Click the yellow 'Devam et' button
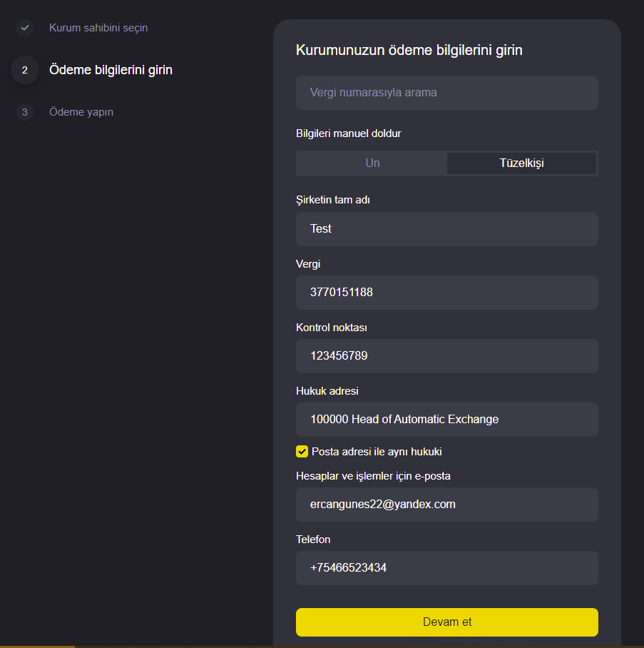 (x=447, y=622)
